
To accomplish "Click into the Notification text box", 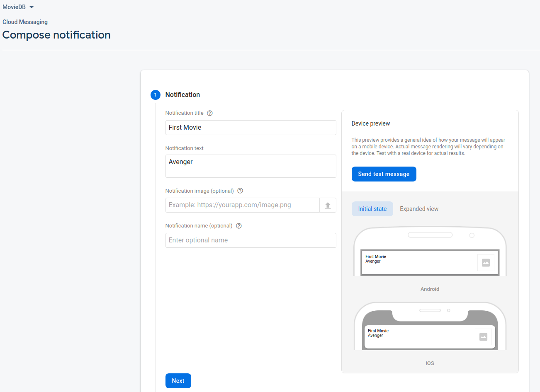I will tap(251, 166).
